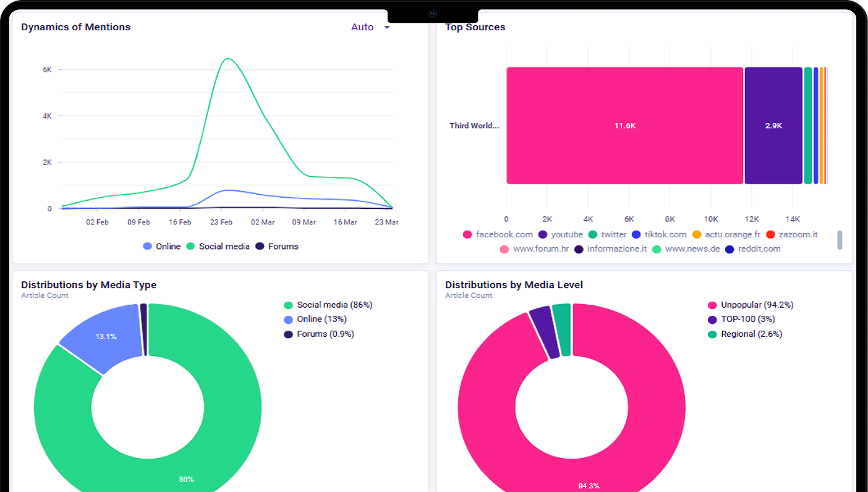Toggle the Forums series in mentions legend
The image size is (868, 492).
(x=277, y=246)
